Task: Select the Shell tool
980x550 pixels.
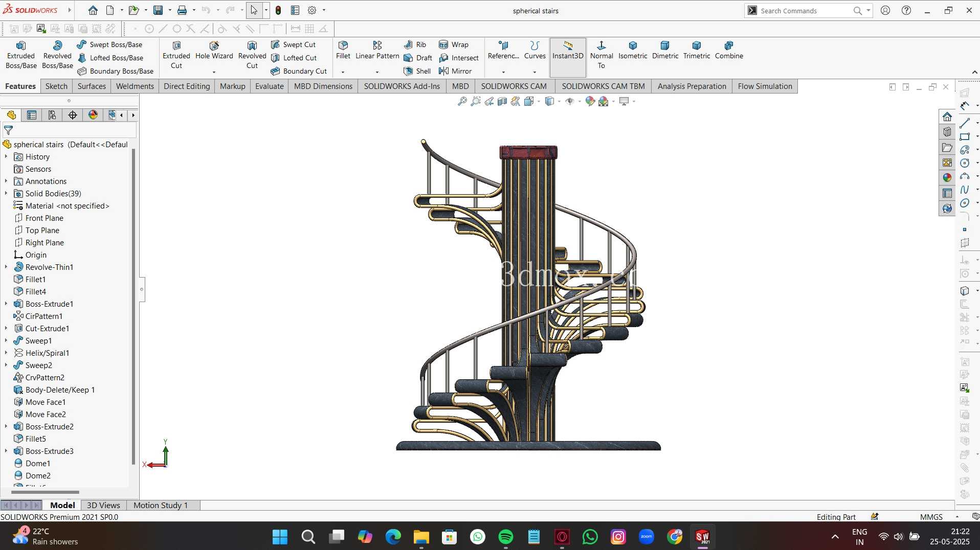Action: 417,71
